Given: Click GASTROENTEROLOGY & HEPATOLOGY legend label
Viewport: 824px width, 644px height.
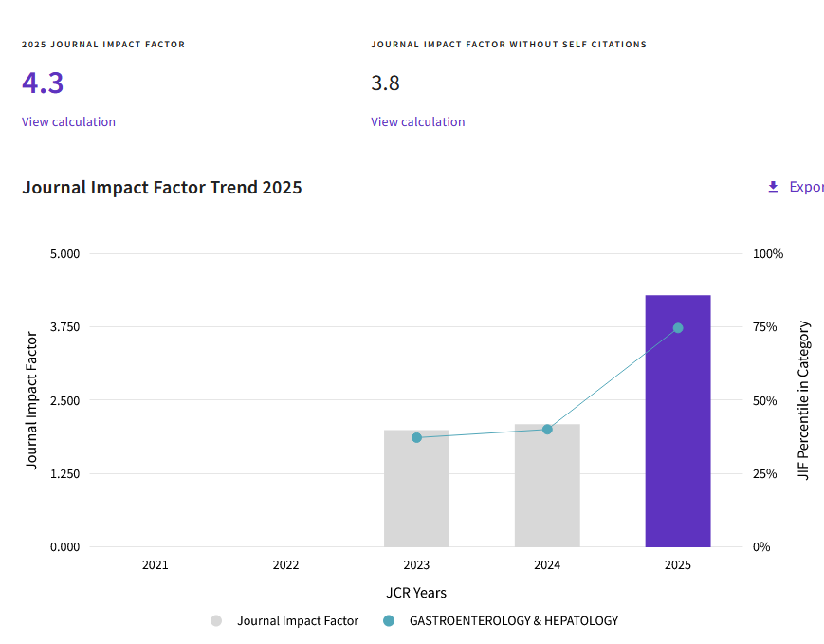Looking at the screenshot, I should (x=513, y=621).
